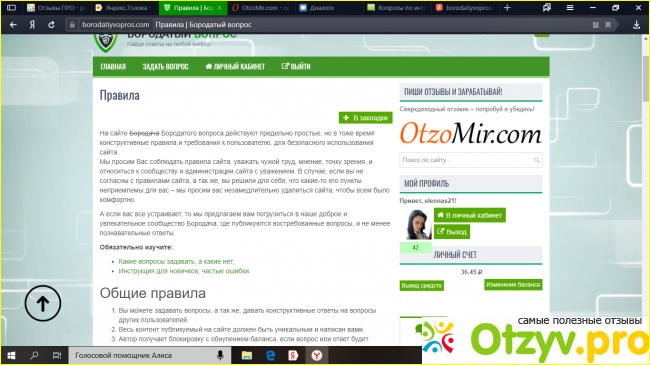Click the Поиск по сайту input field

[x=471, y=160]
